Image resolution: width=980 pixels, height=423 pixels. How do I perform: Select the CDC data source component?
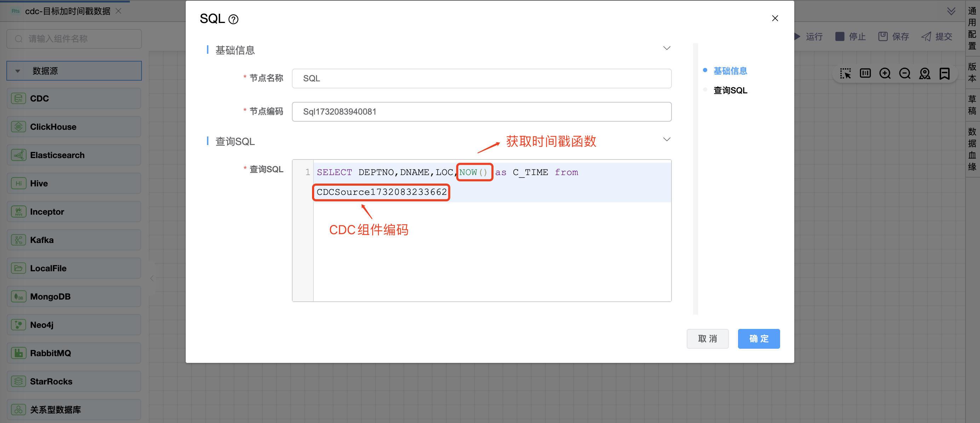(x=74, y=99)
